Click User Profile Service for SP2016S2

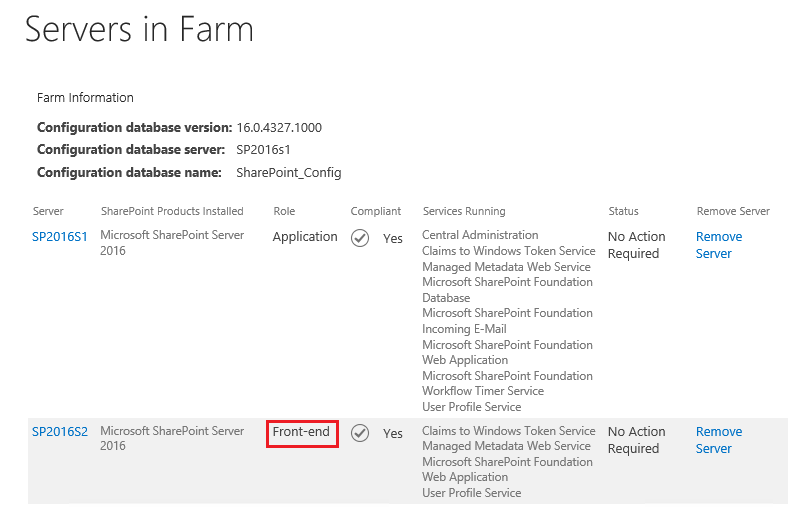click(x=472, y=493)
